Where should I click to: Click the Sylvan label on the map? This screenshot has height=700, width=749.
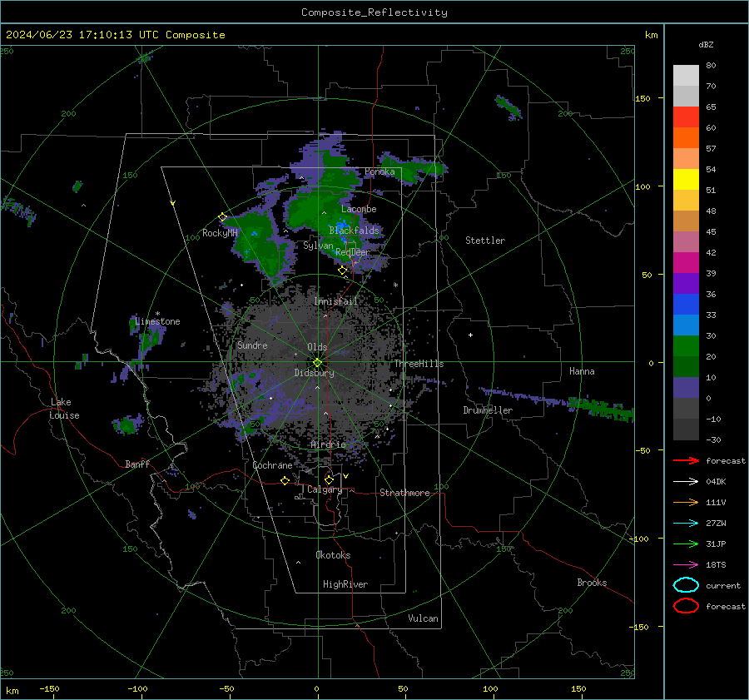318,246
